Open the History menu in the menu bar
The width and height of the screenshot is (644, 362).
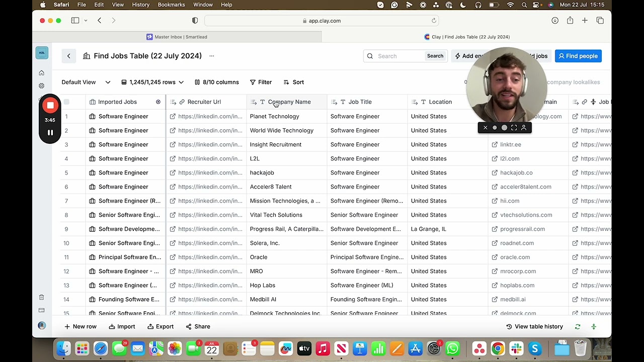point(141,5)
